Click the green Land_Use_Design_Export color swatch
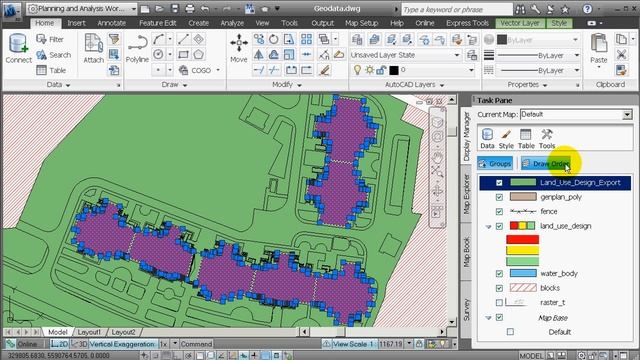 [x=523, y=182]
